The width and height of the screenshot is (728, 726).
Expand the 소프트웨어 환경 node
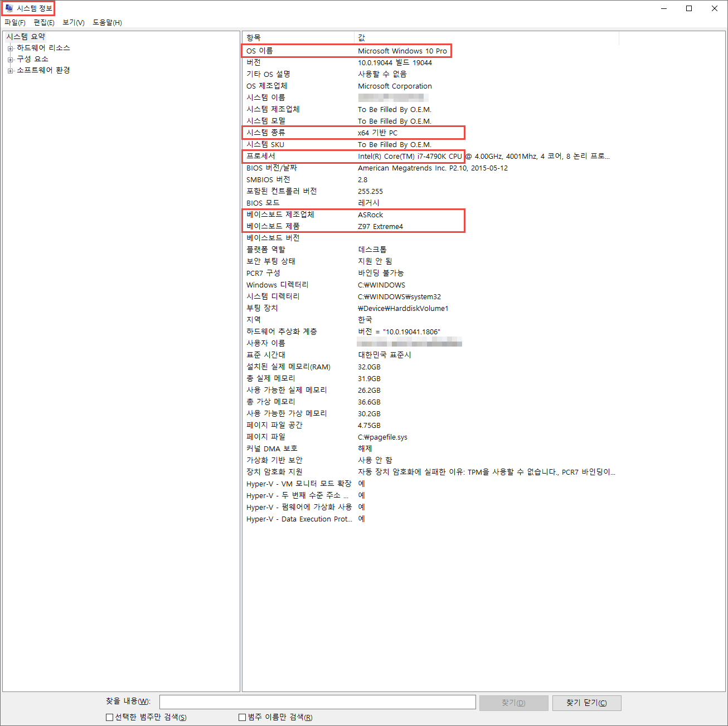point(10,71)
